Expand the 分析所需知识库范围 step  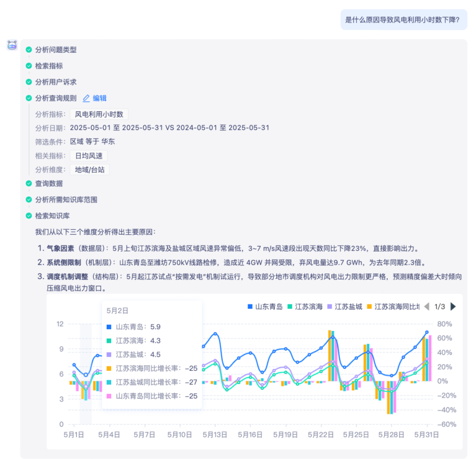pyautogui.click(x=66, y=199)
